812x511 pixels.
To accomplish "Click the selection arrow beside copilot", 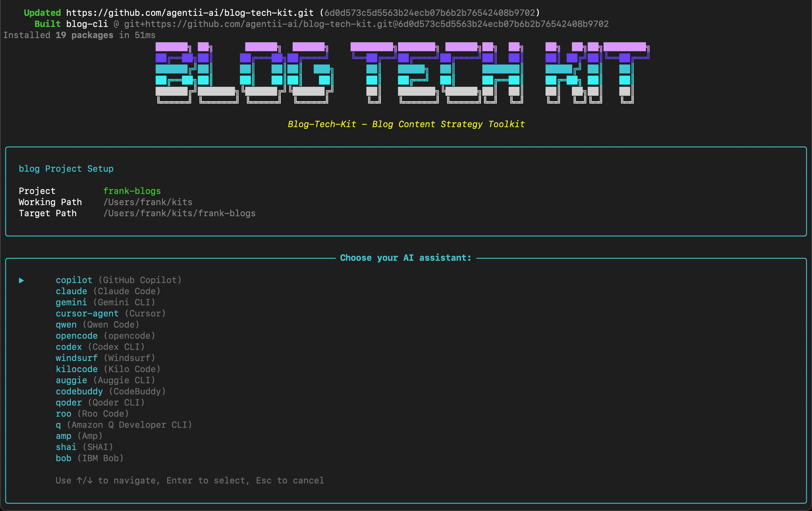I will pyautogui.click(x=21, y=280).
